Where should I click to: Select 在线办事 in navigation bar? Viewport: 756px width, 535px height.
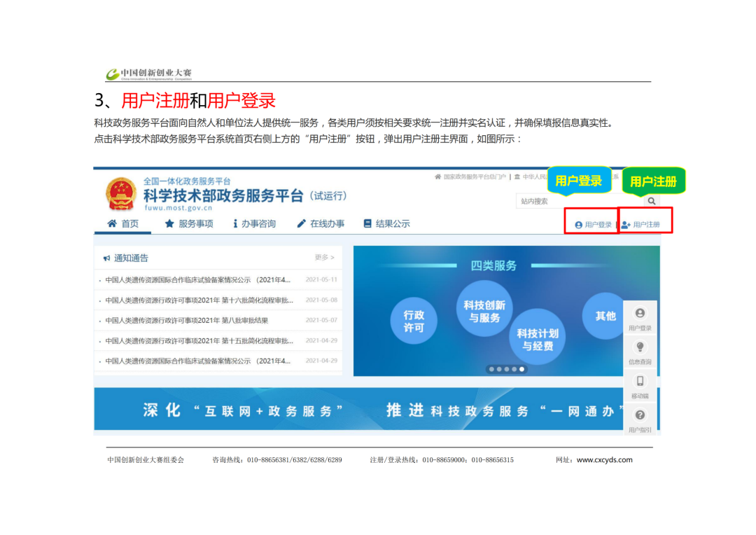click(x=321, y=224)
